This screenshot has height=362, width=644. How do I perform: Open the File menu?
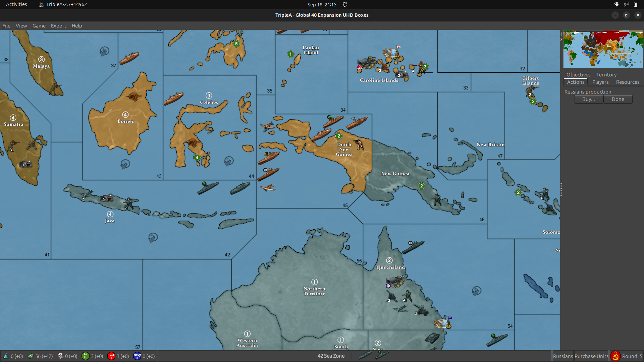6,26
